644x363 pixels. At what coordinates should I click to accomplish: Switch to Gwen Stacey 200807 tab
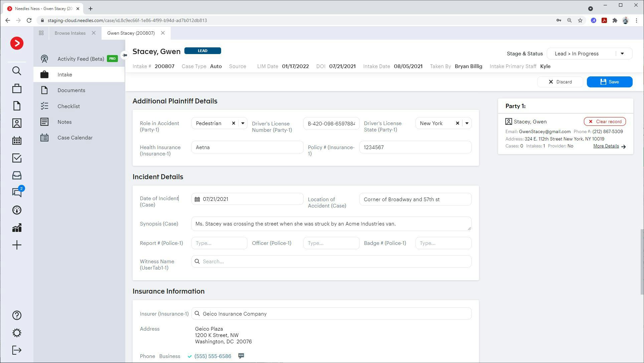[131, 33]
